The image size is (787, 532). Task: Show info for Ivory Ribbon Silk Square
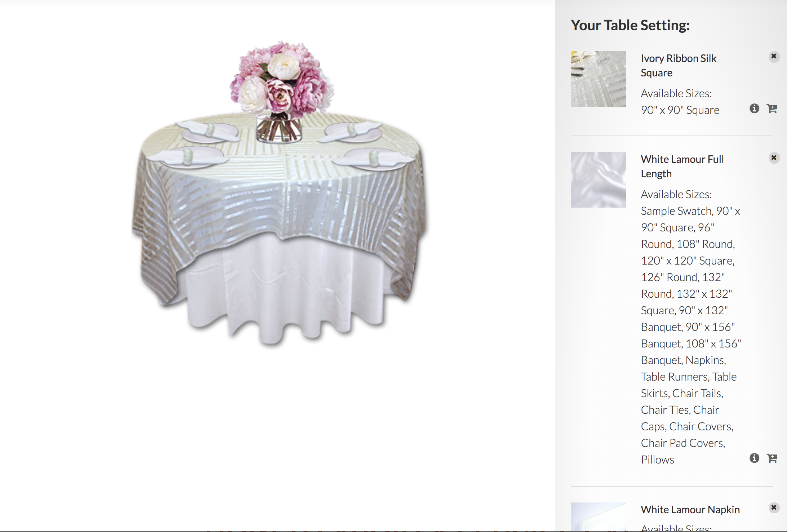tap(754, 108)
